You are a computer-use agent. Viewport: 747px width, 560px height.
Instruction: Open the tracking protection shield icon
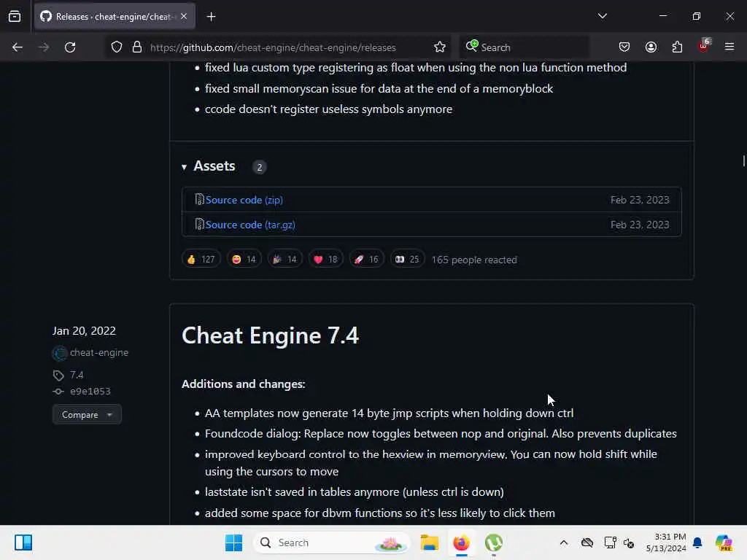coord(117,47)
